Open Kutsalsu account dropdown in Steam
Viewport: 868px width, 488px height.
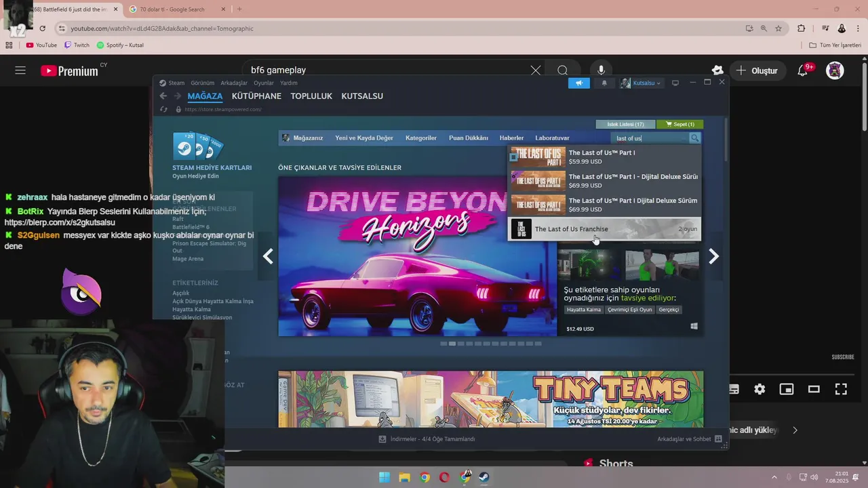click(x=640, y=83)
